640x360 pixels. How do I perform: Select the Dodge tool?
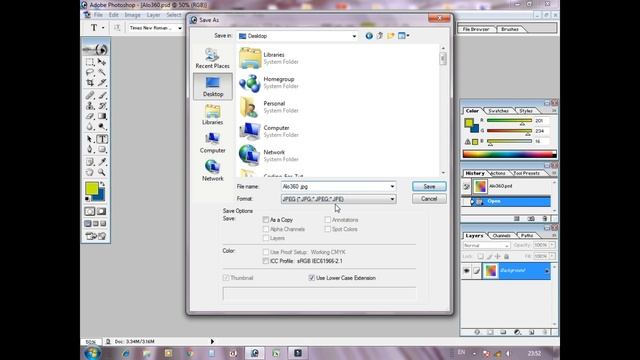point(102,127)
